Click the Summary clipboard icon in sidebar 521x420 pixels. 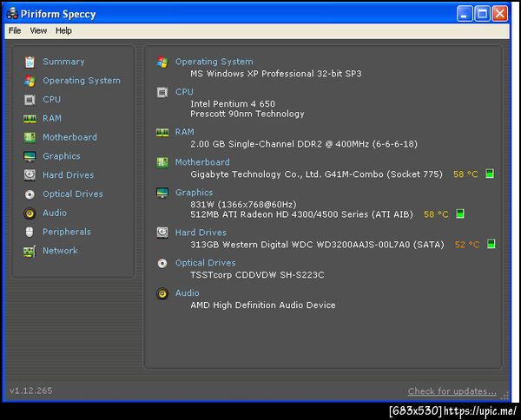coord(30,62)
